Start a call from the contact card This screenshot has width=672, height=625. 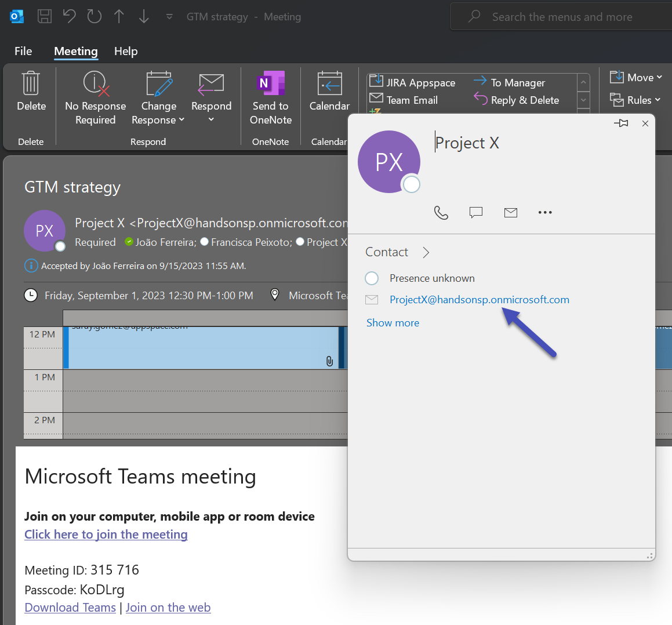441,212
